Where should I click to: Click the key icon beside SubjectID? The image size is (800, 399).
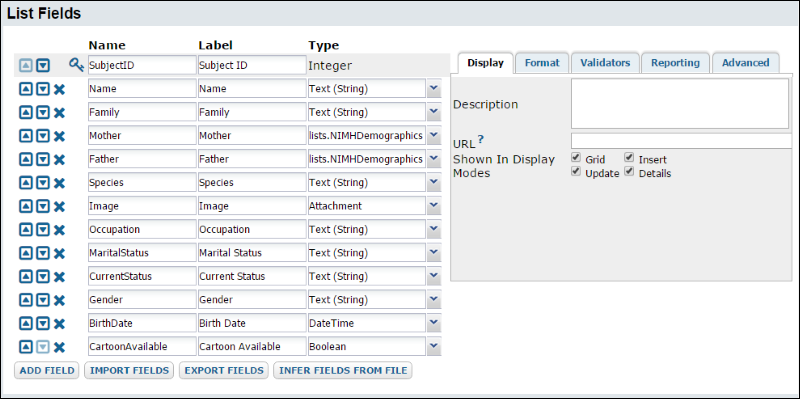click(x=76, y=65)
